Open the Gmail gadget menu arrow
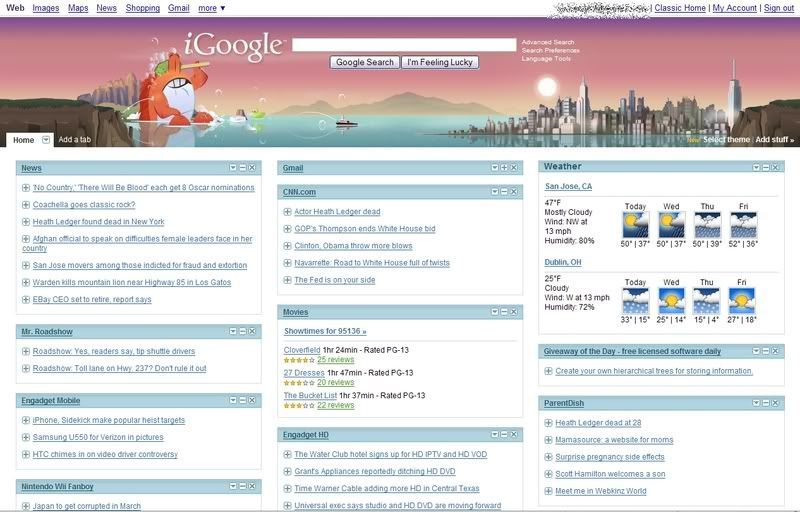Image resolution: width=800 pixels, height=512 pixels. click(495, 167)
